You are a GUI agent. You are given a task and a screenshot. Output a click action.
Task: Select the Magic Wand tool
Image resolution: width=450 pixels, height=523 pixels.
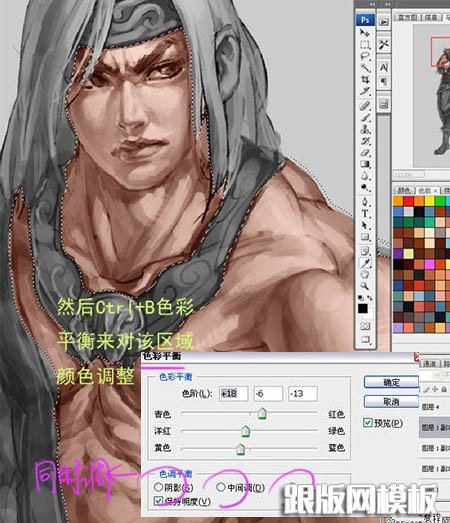tap(365, 68)
